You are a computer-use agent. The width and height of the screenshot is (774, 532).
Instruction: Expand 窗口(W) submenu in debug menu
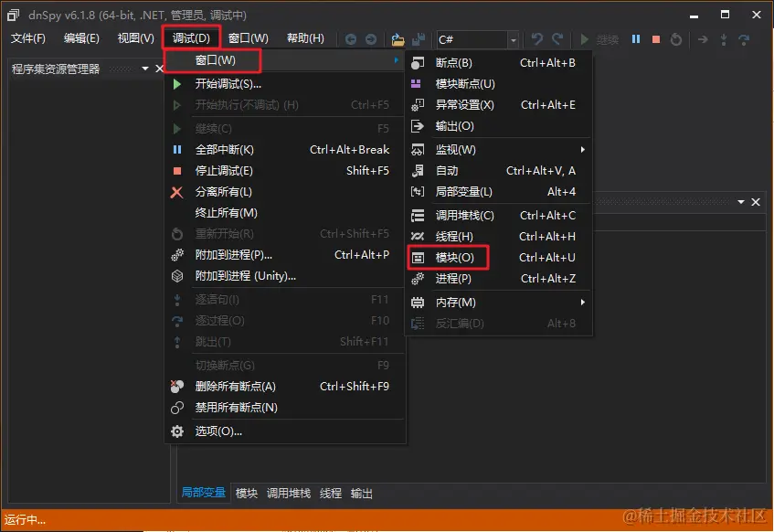click(285, 60)
